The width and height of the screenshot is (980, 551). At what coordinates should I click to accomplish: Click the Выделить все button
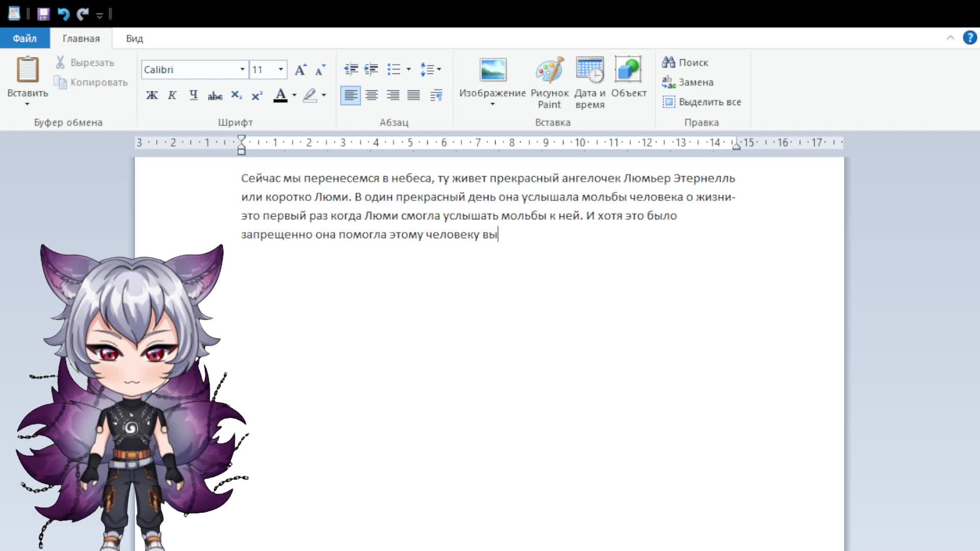pyautogui.click(x=702, y=102)
